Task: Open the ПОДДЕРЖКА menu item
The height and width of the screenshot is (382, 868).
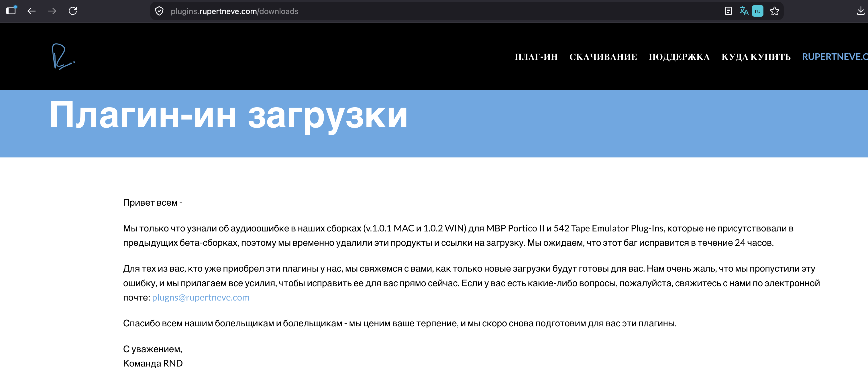Action: click(x=679, y=57)
